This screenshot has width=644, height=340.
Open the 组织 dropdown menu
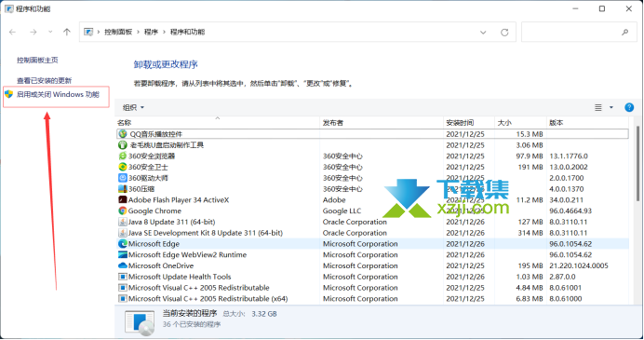(133, 107)
